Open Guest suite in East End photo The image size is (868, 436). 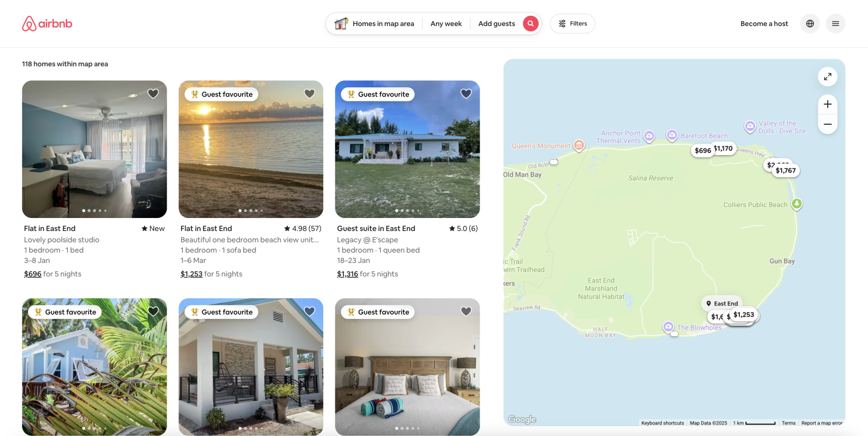tap(407, 149)
